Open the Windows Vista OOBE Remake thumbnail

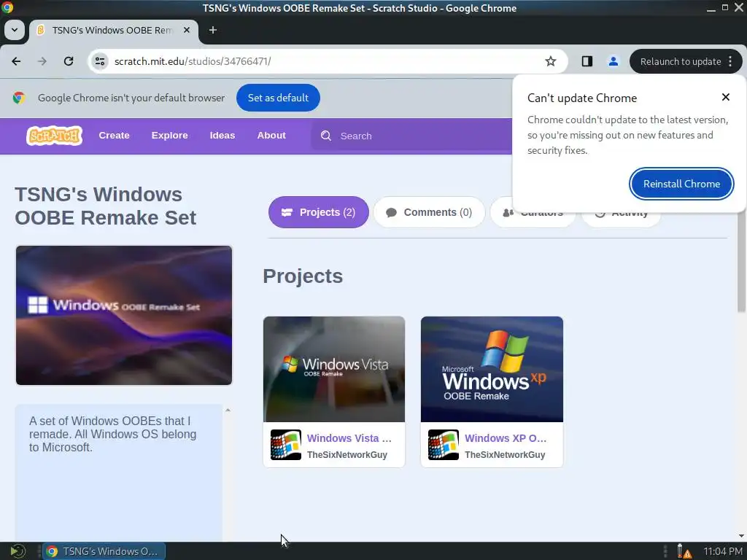[x=334, y=369]
